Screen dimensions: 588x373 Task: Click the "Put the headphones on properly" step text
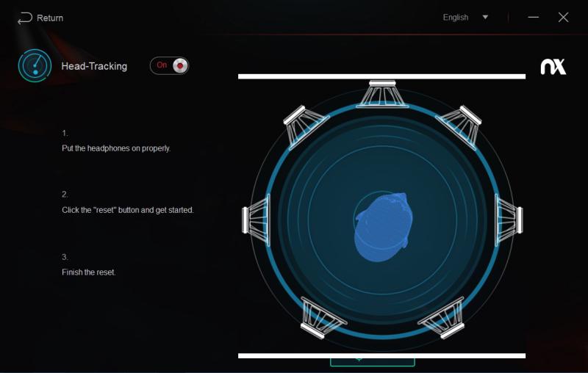pos(116,148)
